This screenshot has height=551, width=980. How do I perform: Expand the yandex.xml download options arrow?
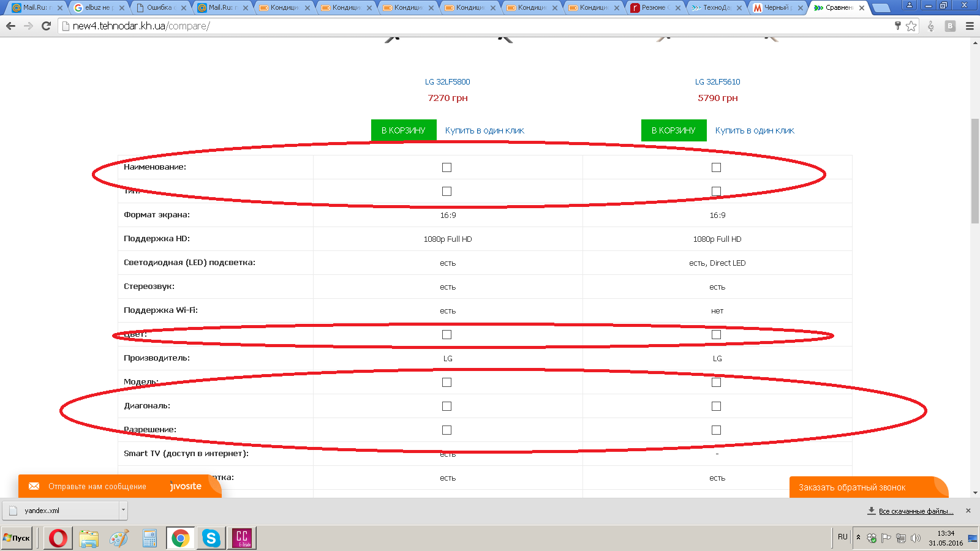[x=123, y=510]
